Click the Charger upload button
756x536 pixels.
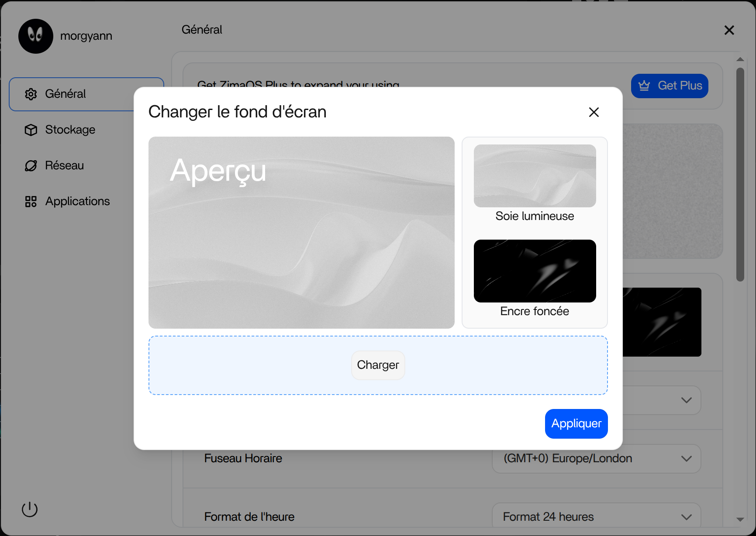[x=378, y=365]
